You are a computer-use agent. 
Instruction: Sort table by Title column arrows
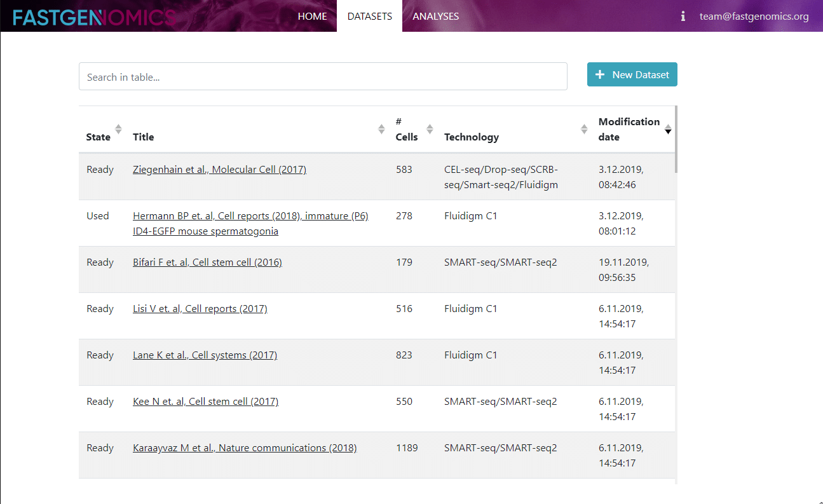(381, 129)
